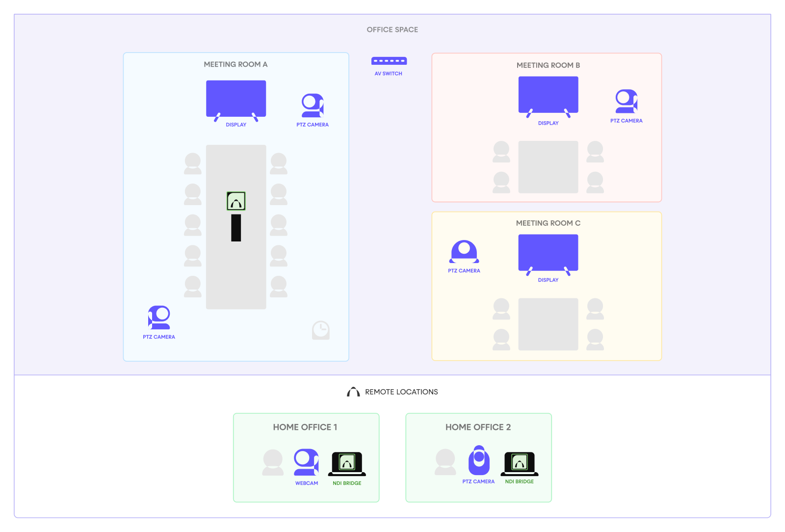The width and height of the screenshot is (785, 532).
Task: Click the PTZ CAMERA label in Meeting Room B
Action: 627,121
